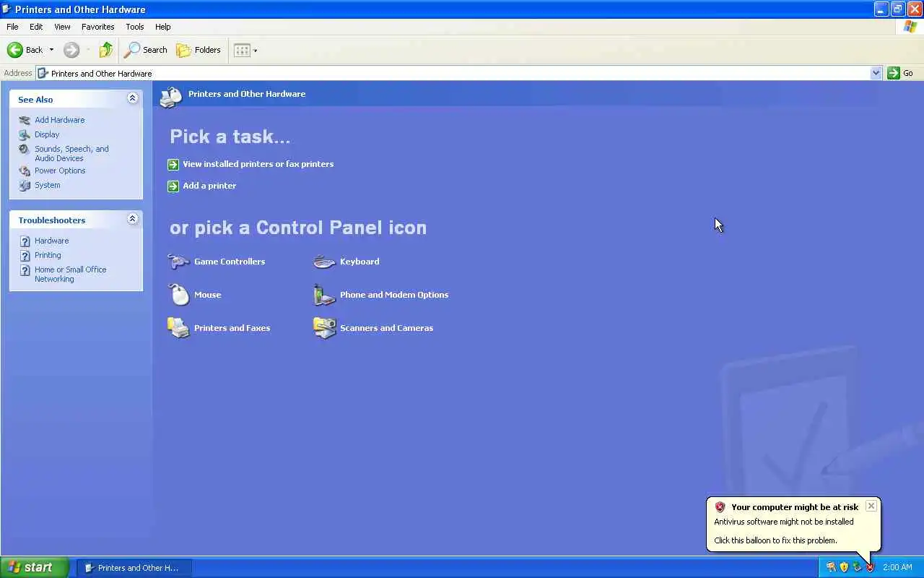Click the yellow shield tray icon
924x578 pixels.
pyautogui.click(x=844, y=567)
